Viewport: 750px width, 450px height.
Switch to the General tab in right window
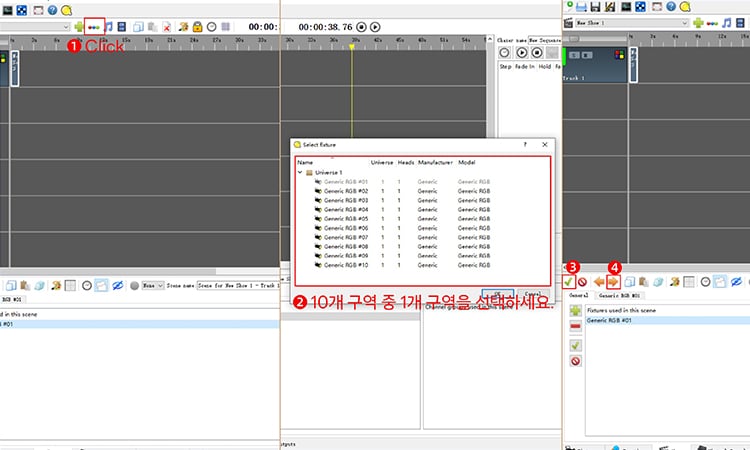[578, 296]
